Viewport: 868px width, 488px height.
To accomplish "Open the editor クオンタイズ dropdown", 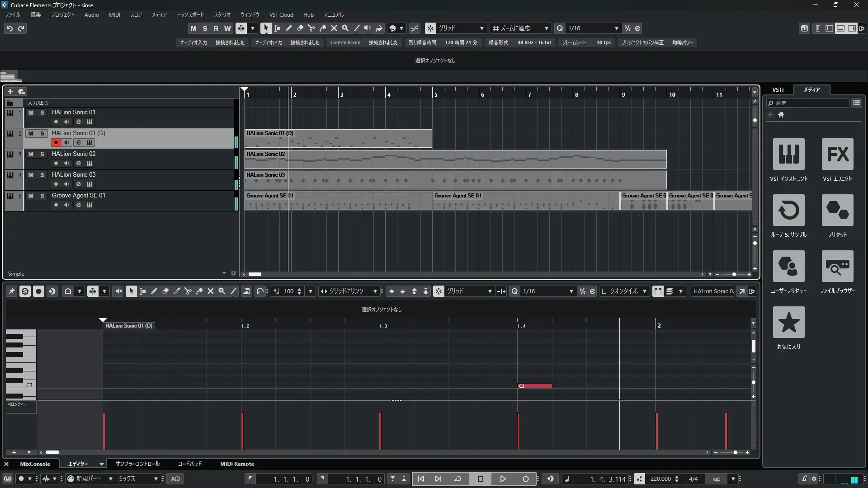I will [x=644, y=291].
